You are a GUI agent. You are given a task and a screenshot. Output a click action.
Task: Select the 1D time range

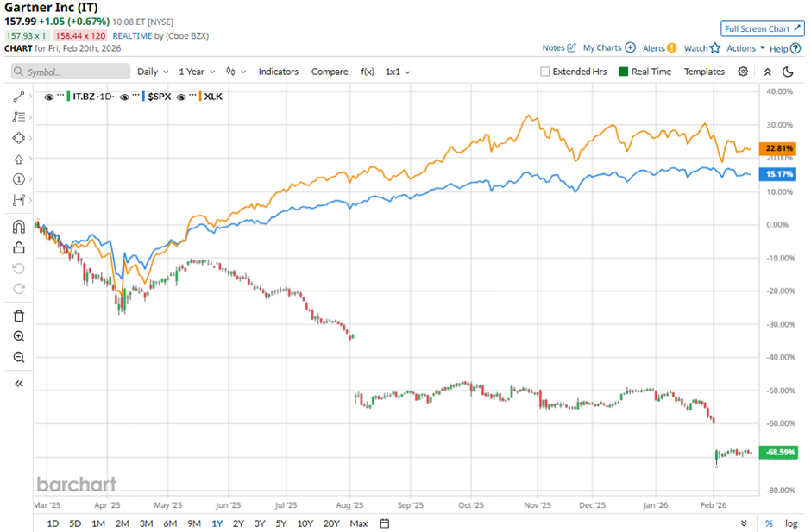53,523
